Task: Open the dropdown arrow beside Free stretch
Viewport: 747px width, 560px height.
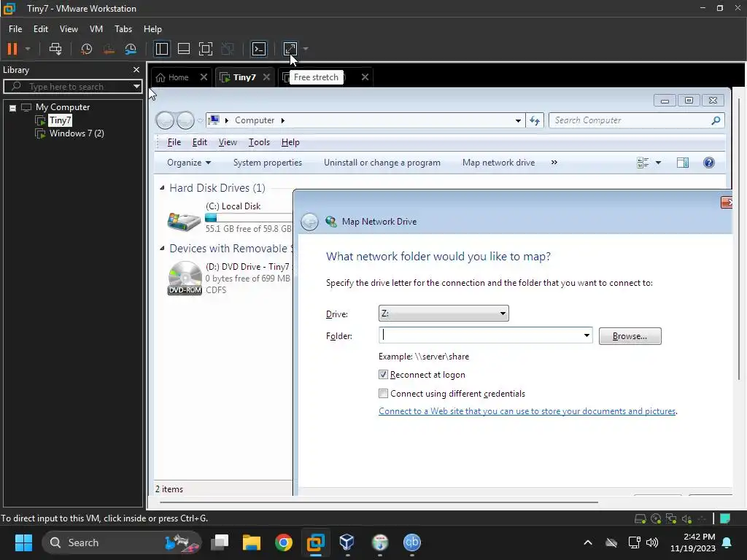Action: click(x=306, y=49)
